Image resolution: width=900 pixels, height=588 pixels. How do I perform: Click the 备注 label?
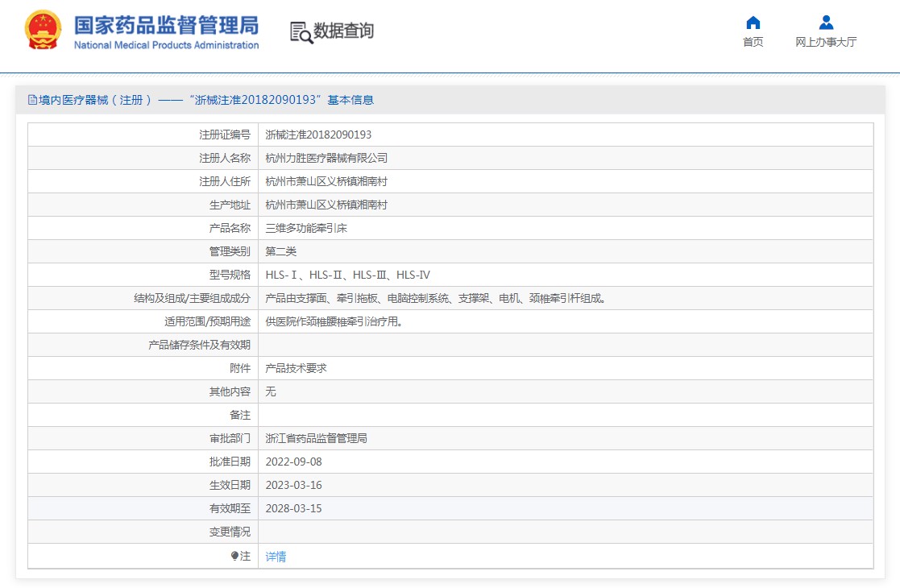(240, 416)
